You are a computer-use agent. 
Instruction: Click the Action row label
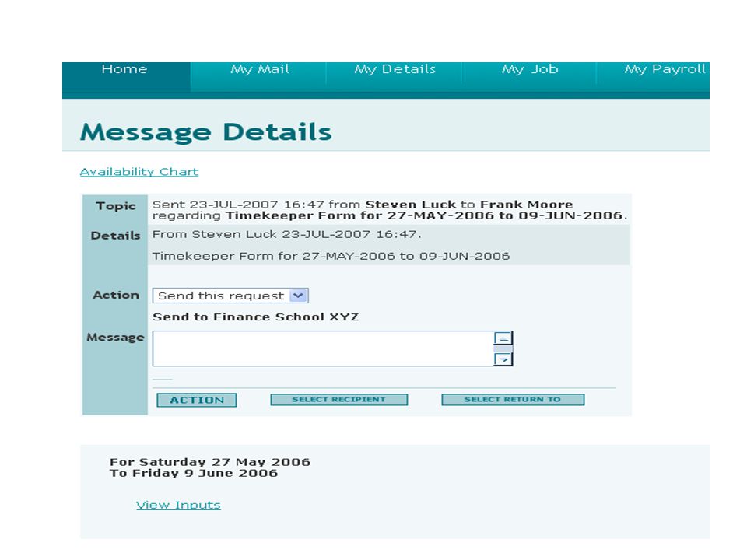(116, 296)
